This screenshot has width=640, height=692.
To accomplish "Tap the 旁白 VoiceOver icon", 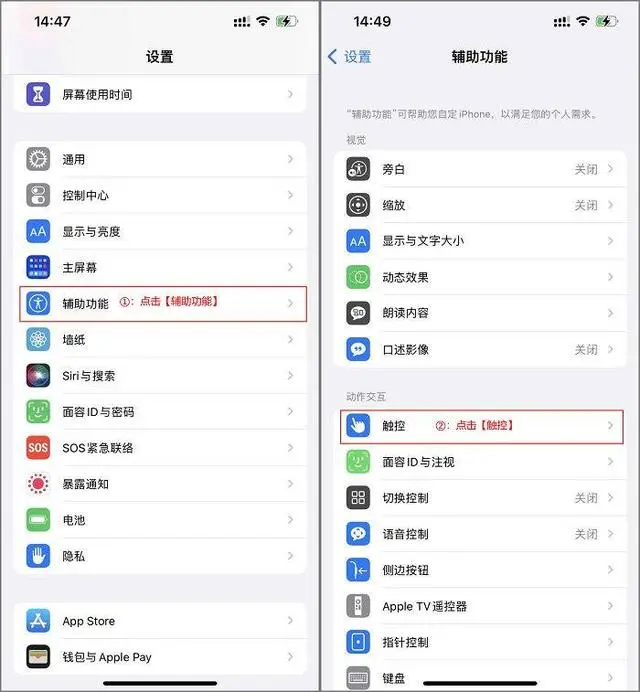I will (x=358, y=169).
